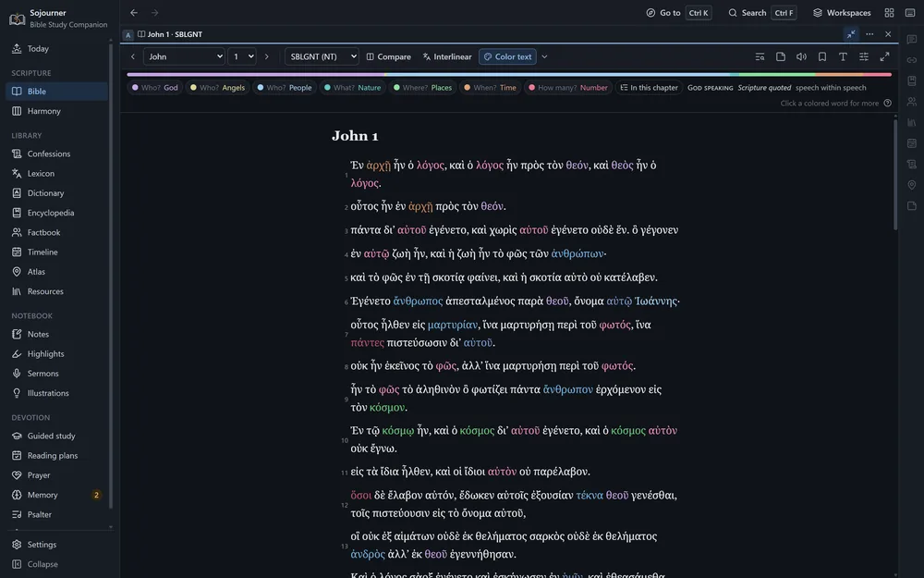Go to the next chapter arrow
Image resolution: width=924 pixels, height=578 pixels.
(x=266, y=56)
